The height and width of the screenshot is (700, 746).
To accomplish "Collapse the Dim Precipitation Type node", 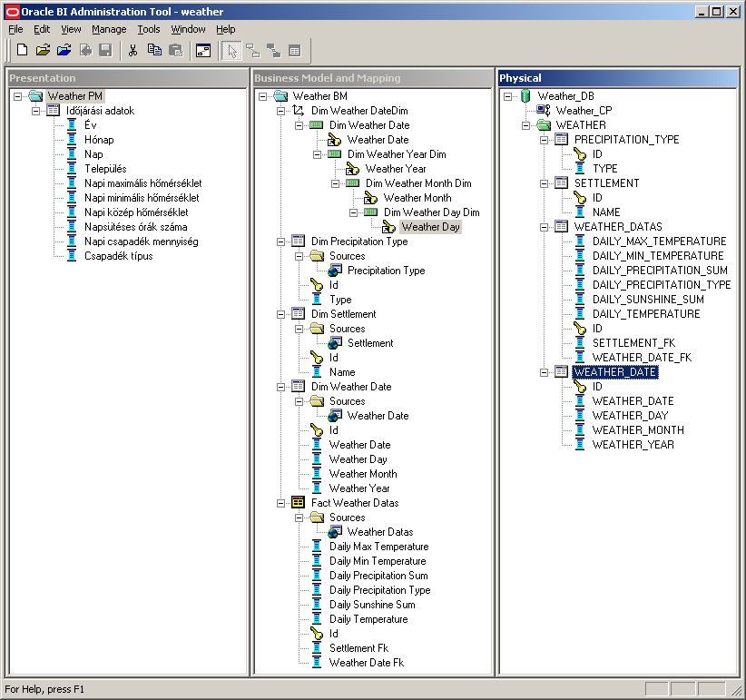I will coord(280,242).
